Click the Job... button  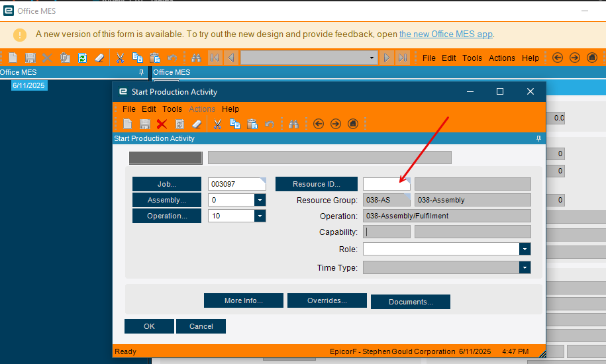(x=167, y=184)
